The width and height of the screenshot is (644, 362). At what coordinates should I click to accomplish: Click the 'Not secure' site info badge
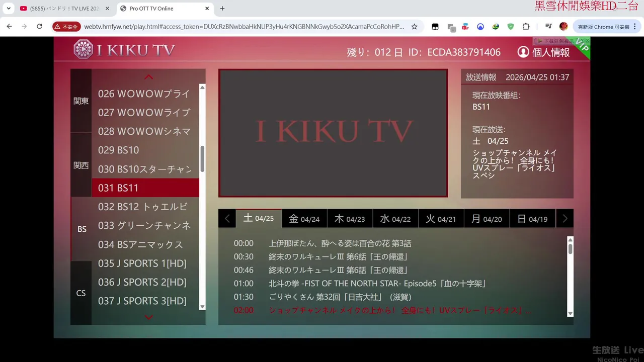tap(66, 27)
